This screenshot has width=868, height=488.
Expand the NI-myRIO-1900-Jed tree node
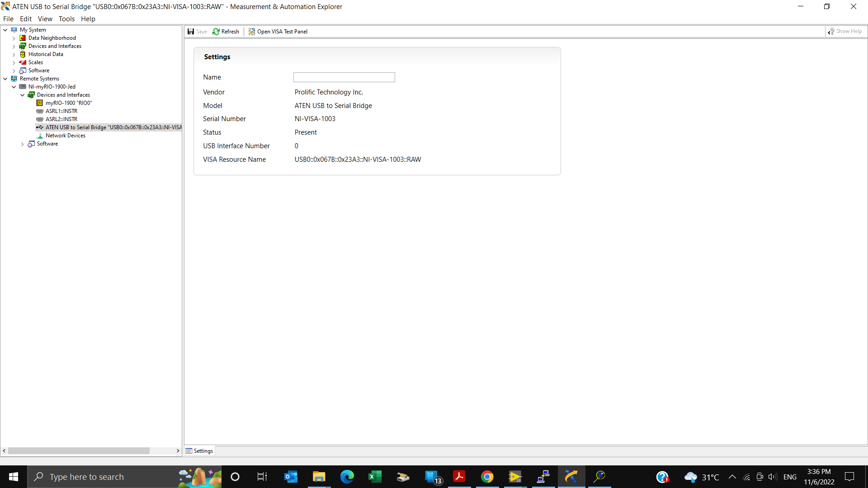(13, 86)
